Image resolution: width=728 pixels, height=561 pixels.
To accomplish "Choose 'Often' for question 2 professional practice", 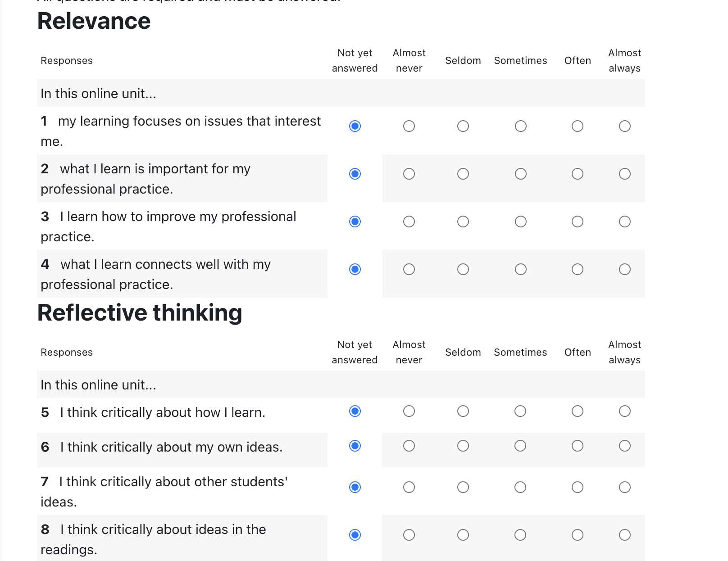I will (x=577, y=174).
